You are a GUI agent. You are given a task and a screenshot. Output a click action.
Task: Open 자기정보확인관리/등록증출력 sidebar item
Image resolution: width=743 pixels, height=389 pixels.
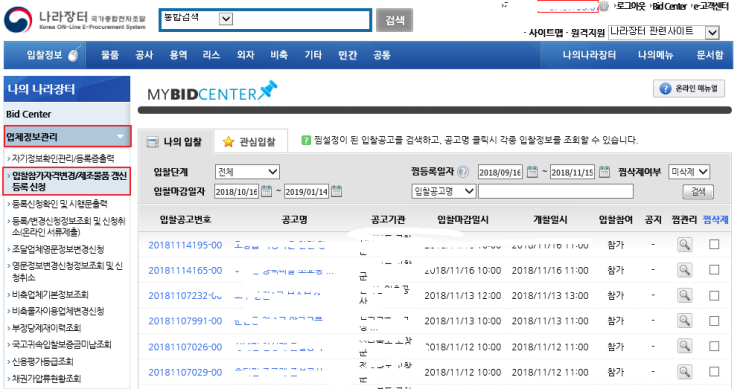[x=63, y=158]
